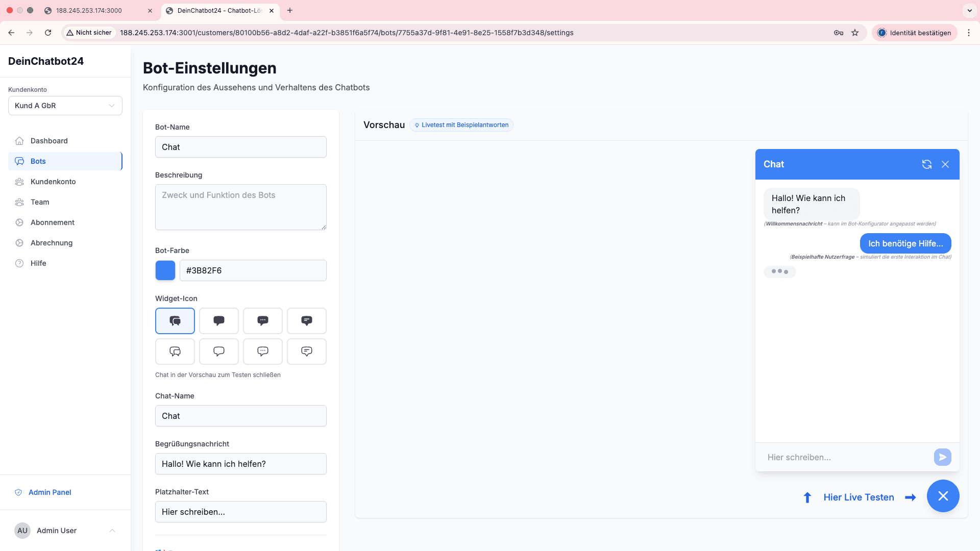Select the filled chat bubble widget icon
The image size is (980, 551).
pyautogui.click(x=218, y=320)
